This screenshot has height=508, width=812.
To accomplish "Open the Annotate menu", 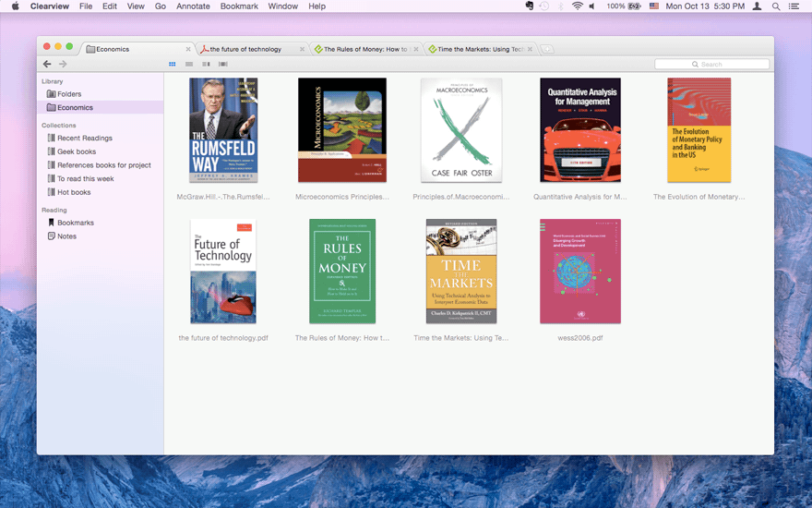I will click(x=193, y=6).
